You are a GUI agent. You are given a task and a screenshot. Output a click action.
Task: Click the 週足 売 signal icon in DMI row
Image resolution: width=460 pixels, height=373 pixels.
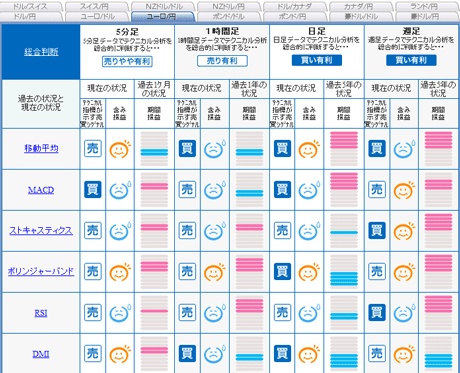[377, 353]
